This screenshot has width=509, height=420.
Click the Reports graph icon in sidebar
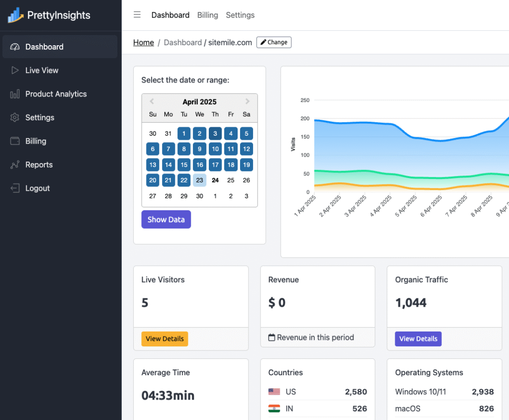tap(15, 165)
